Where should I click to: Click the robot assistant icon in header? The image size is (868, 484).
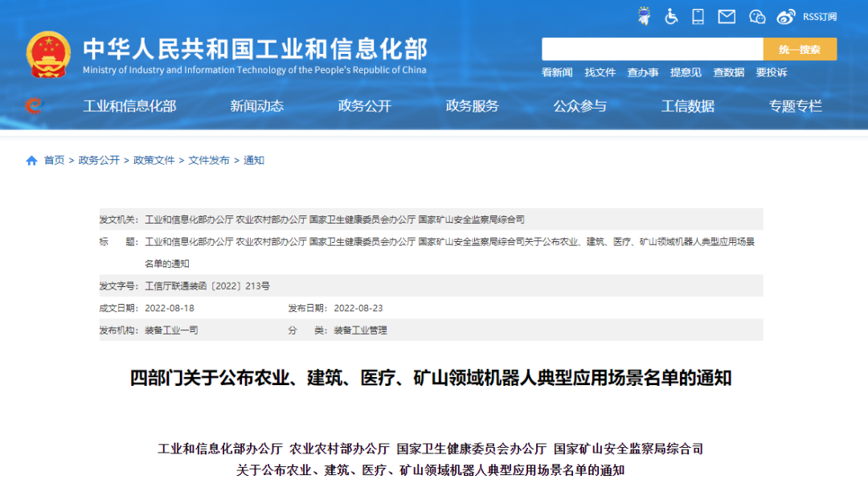[x=644, y=16]
